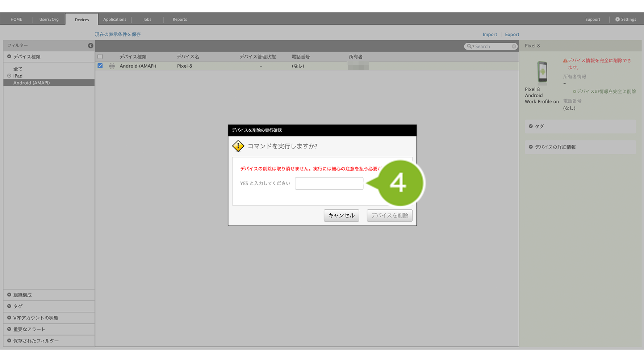
Task: Click the YES confirmation input field
Action: tap(329, 183)
